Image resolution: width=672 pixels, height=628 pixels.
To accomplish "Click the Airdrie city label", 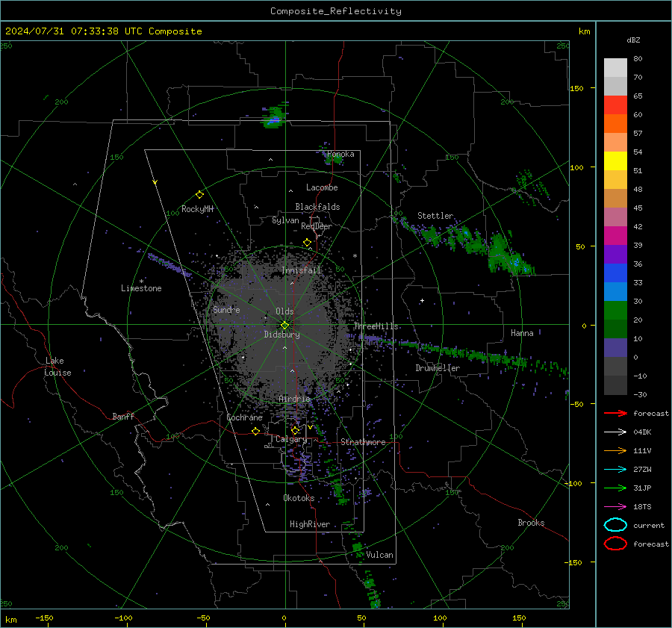I will tap(294, 399).
